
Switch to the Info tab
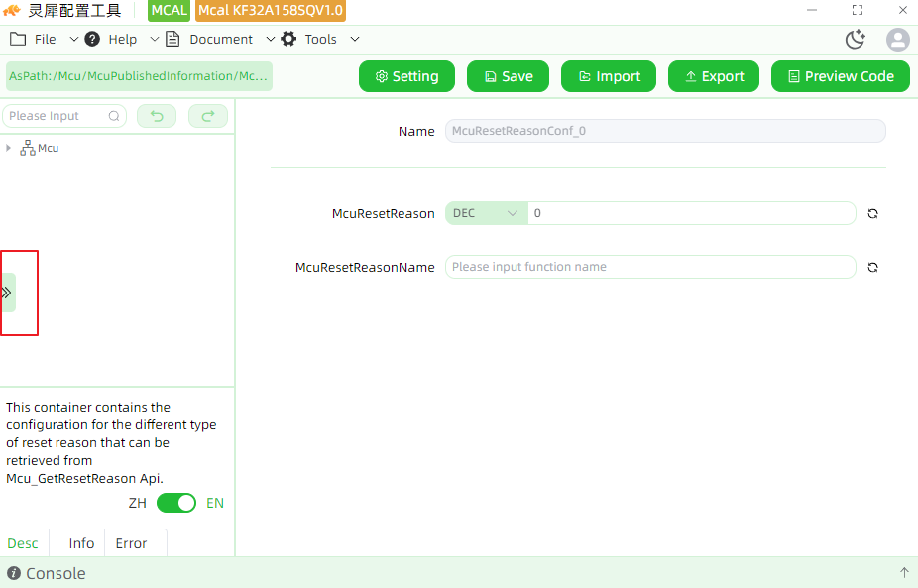click(81, 543)
